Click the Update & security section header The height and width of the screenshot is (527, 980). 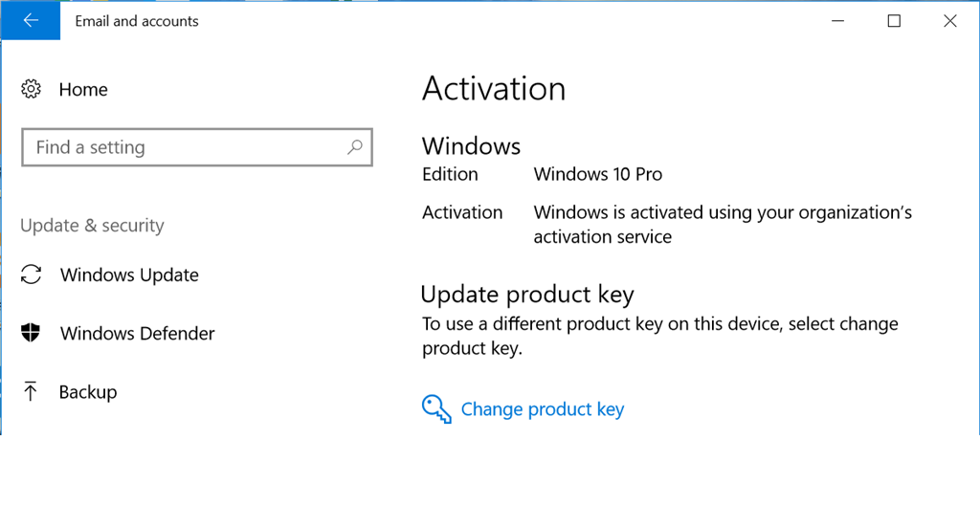pos(92,225)
